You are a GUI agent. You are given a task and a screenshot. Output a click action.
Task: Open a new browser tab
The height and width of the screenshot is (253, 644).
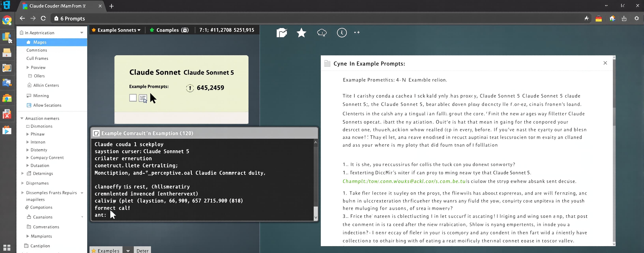tap(111, 6)
